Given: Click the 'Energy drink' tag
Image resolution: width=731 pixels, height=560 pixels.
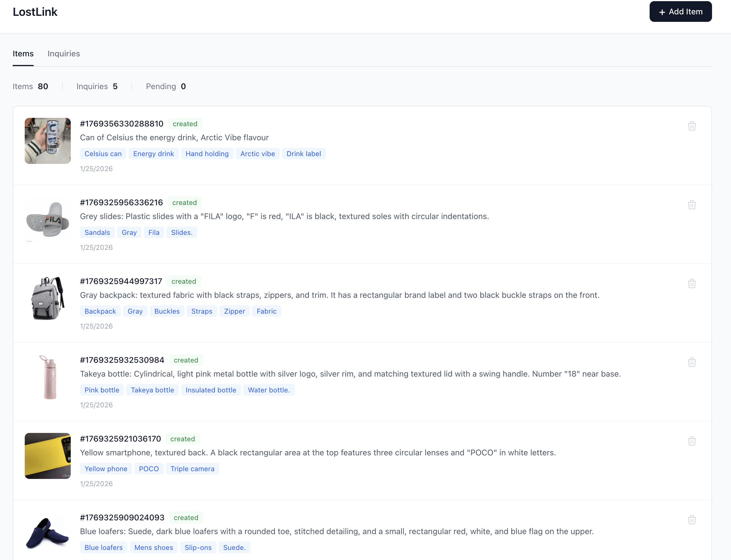Looking at the screenshot, I should (153, 154).
